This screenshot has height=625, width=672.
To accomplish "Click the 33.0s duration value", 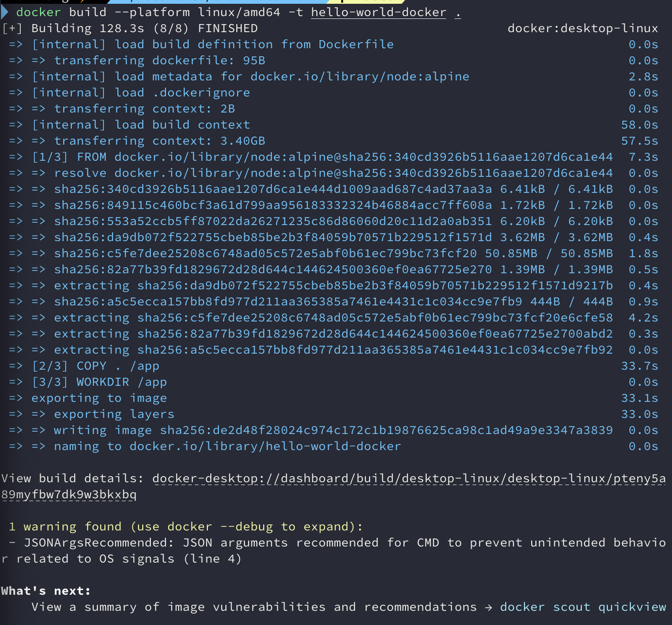I will coord(639,414).
